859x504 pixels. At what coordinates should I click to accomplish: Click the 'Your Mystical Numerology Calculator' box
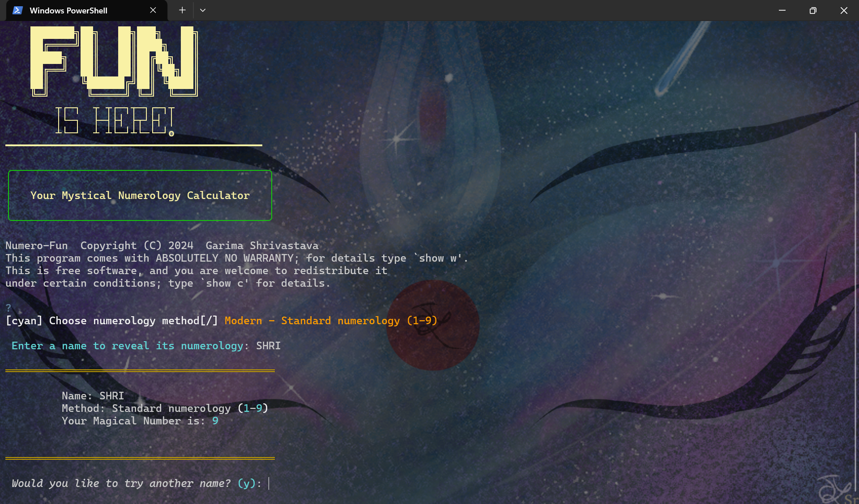(x=140, y=195)
